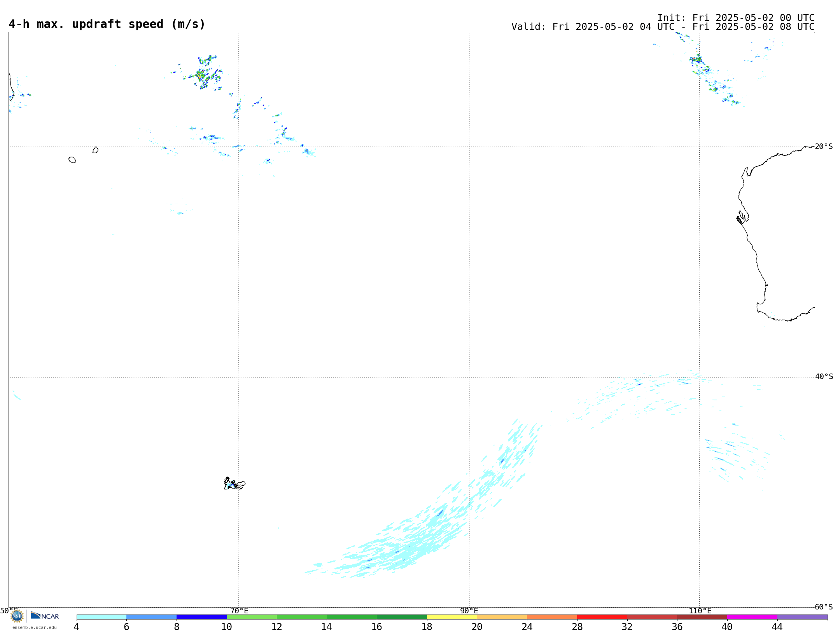This screenshot has height=632, width=840.
Task: Select the light cyan 4–6 m/s swatch
Action: (x=101, y=617)
